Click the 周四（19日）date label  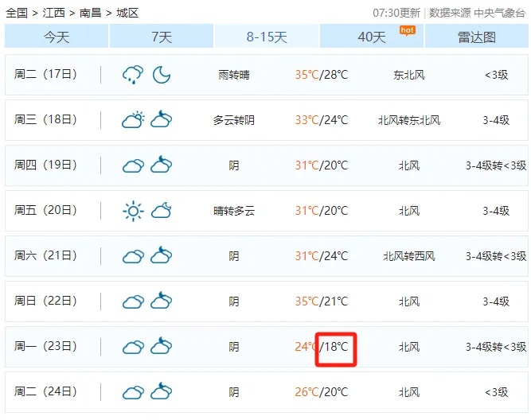(x=45, y=165)
